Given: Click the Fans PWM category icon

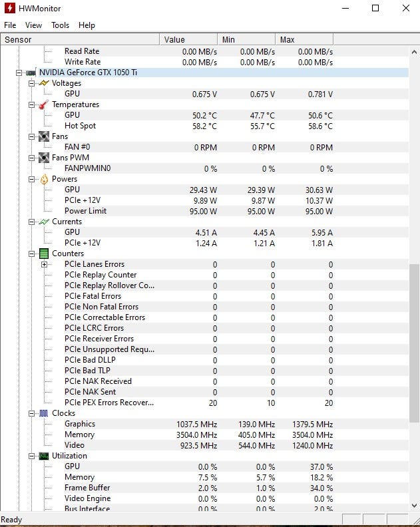Looking at the screenshot, I should tap(44, 158).
